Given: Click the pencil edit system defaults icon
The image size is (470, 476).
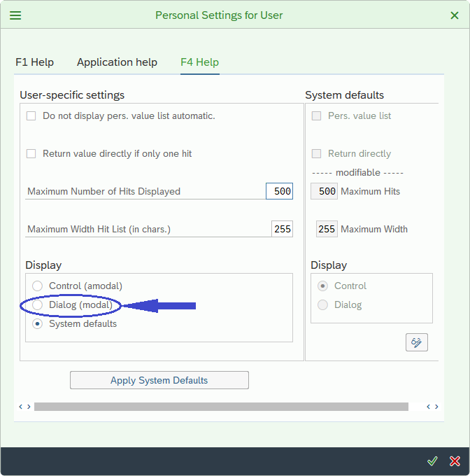Looking at the screenshot, I should pos(417,342).
